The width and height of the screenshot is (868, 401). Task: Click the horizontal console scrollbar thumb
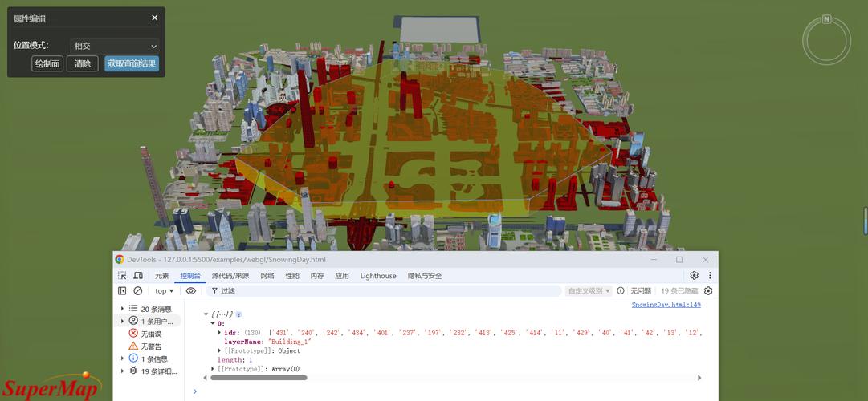pos(259,378)
